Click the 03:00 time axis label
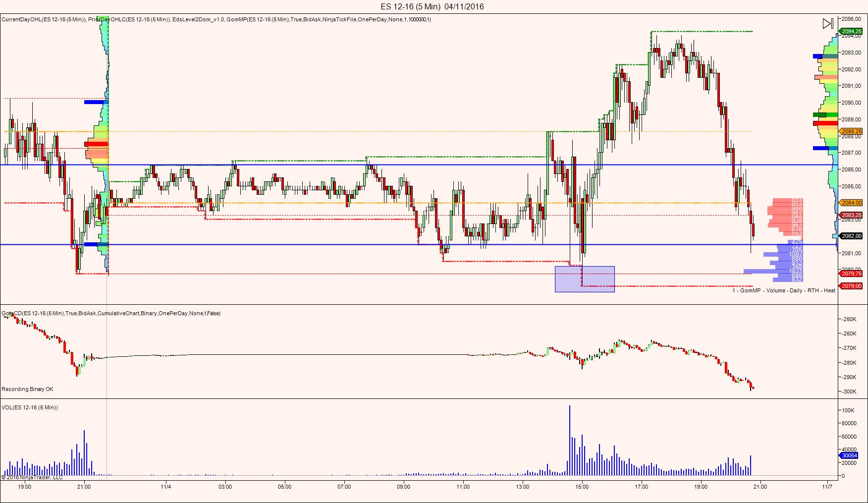Viewport: 868px width, 503px height. tap(225, 487)
